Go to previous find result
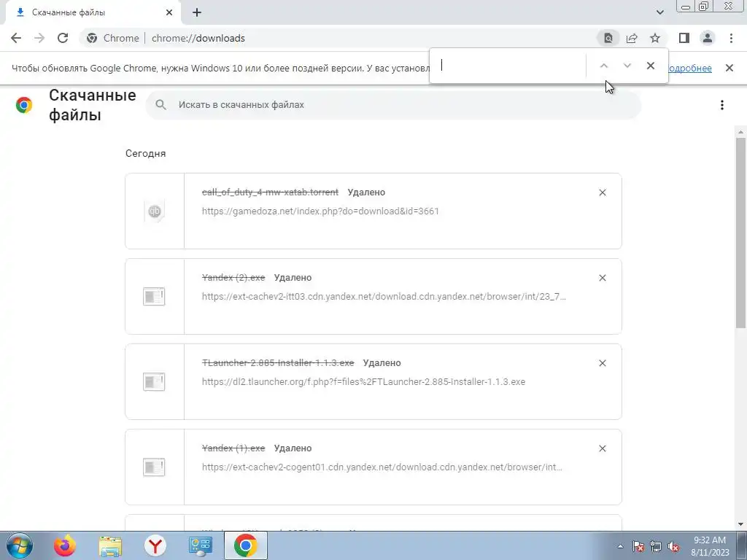The width and height of the screenshot is (747, 560). [603, 66]
